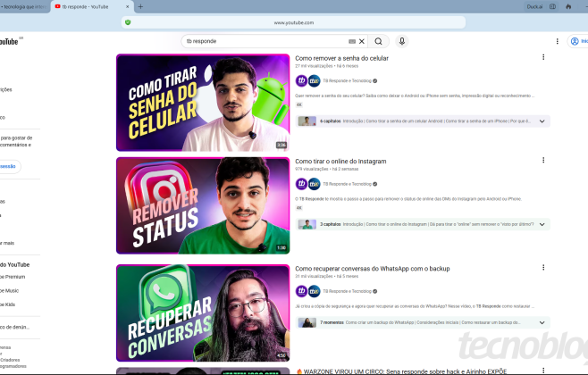
Task: Click purple tb avatar under Instagram video
Action: click(301, 184)
